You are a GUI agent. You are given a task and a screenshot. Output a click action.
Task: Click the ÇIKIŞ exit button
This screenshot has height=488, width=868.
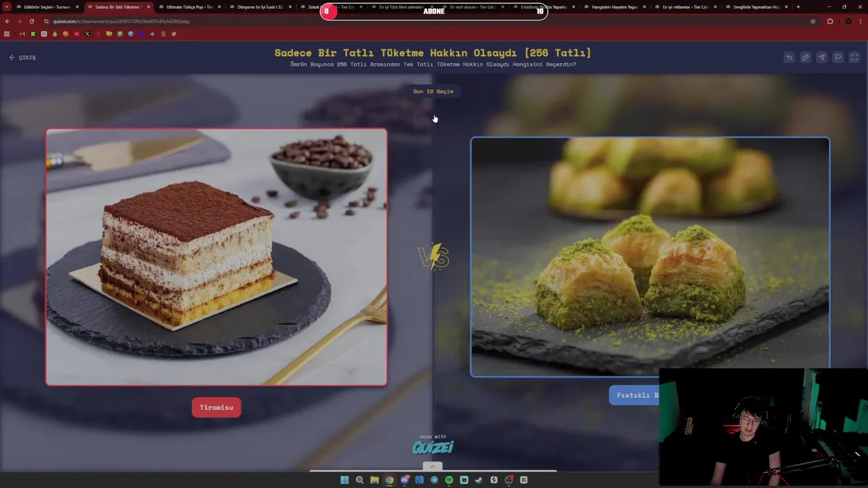pyautogui.click(x=22, y=58)
